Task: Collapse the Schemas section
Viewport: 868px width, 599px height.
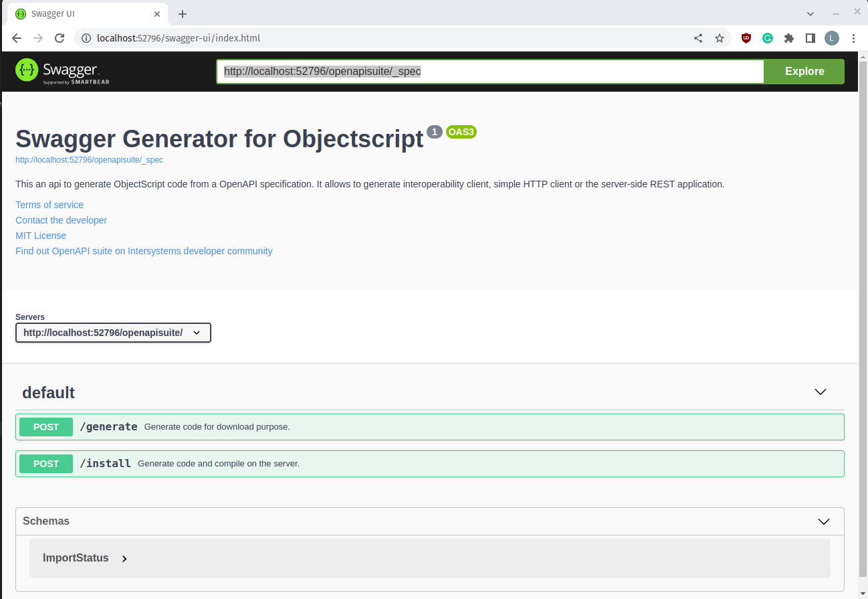Action: tap(824, 521)
